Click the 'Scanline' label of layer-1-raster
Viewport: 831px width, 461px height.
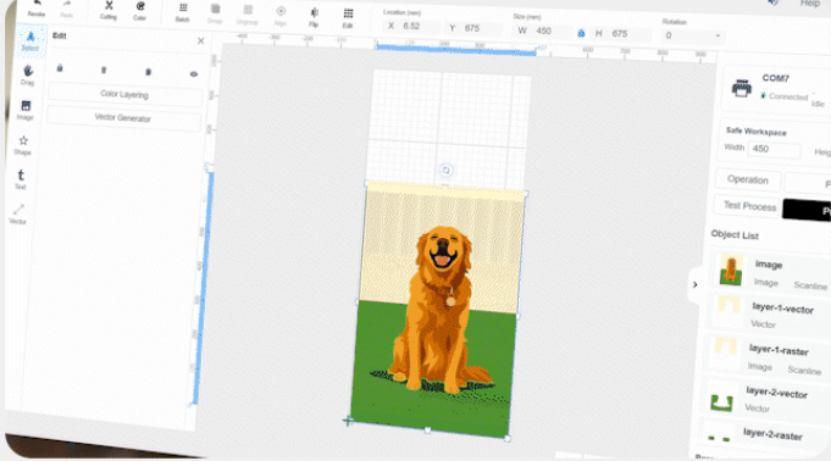click(805, 370)
